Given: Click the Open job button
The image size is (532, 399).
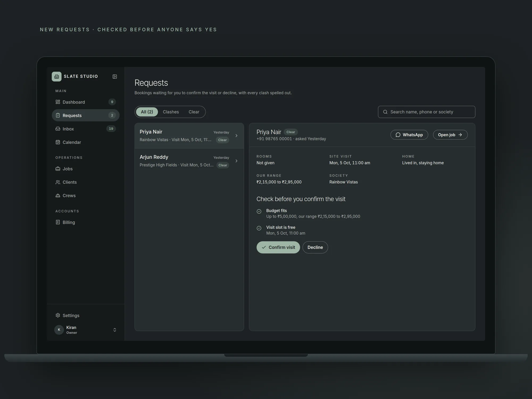Looking at the screenshot, I should click(x=450, y=135).
